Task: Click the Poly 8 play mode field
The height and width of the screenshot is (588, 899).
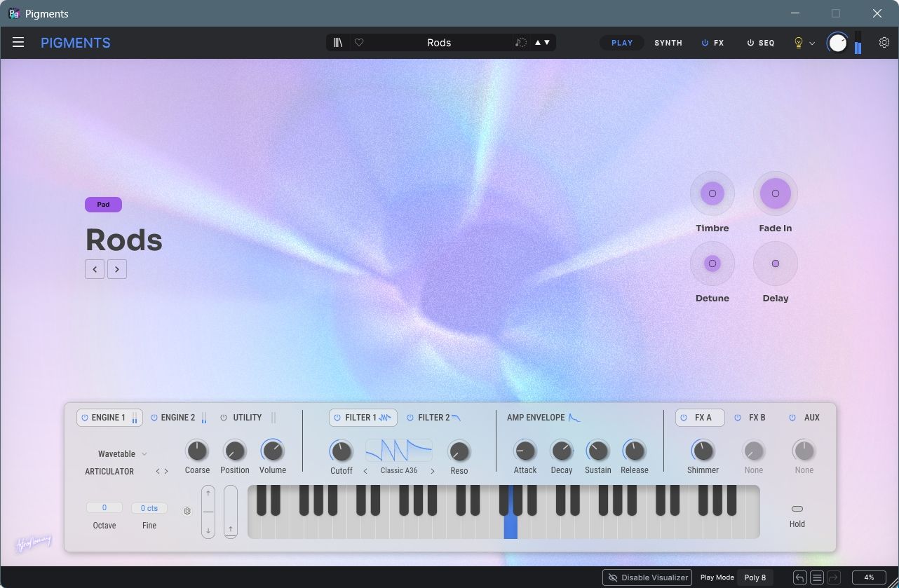Action: (x=755, y=577)
